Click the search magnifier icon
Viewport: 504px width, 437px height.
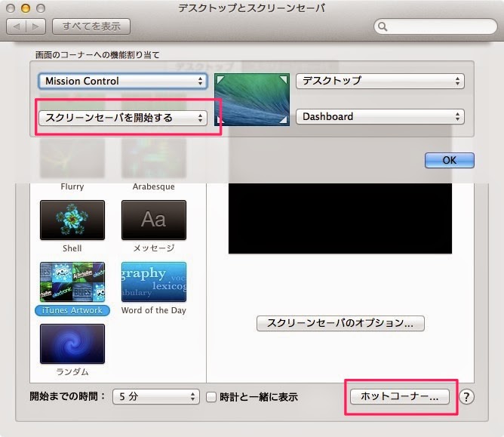(383, 26)
